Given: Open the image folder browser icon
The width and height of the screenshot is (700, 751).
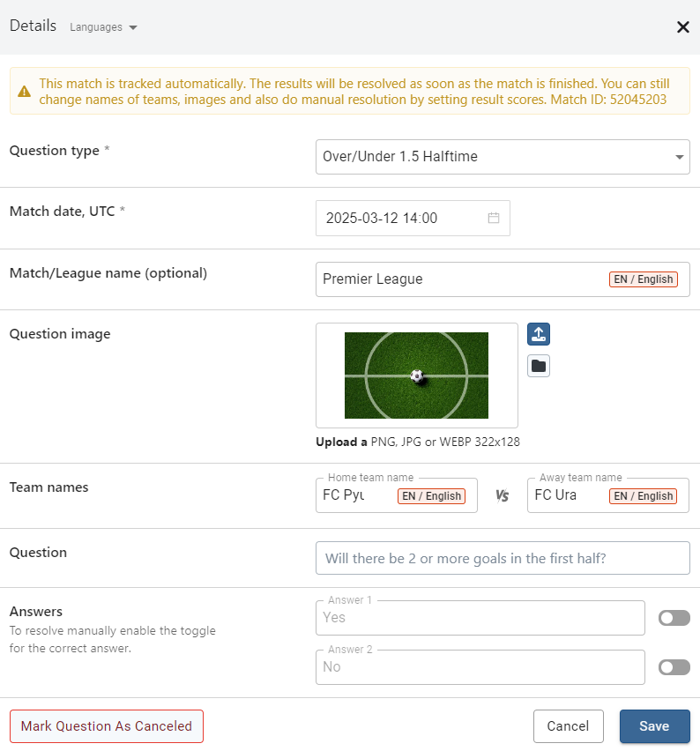Looking at the screenshot, I should pyautogui.click(x=539, y=366).
